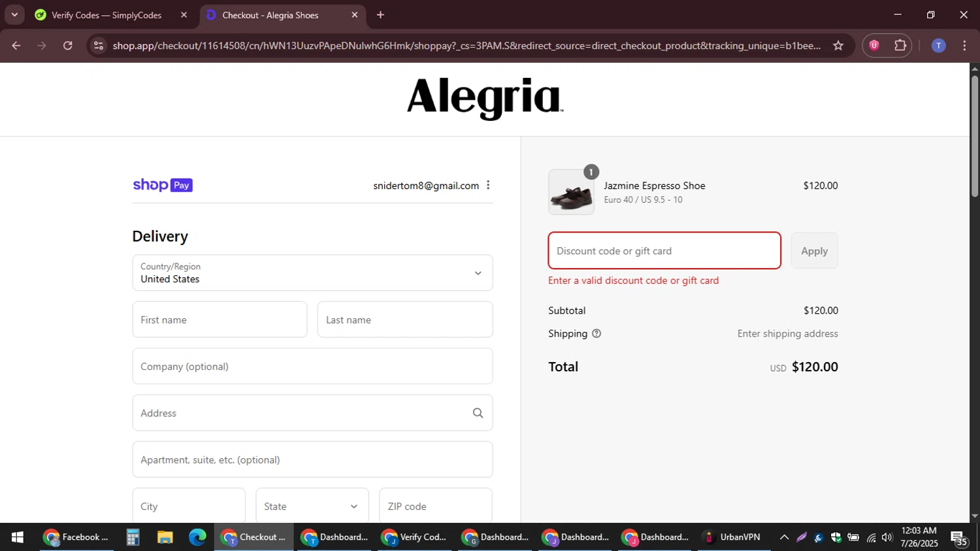The height and width of the screenshot is (551, 980).
Task: Focus the City field
Action: 189,506
